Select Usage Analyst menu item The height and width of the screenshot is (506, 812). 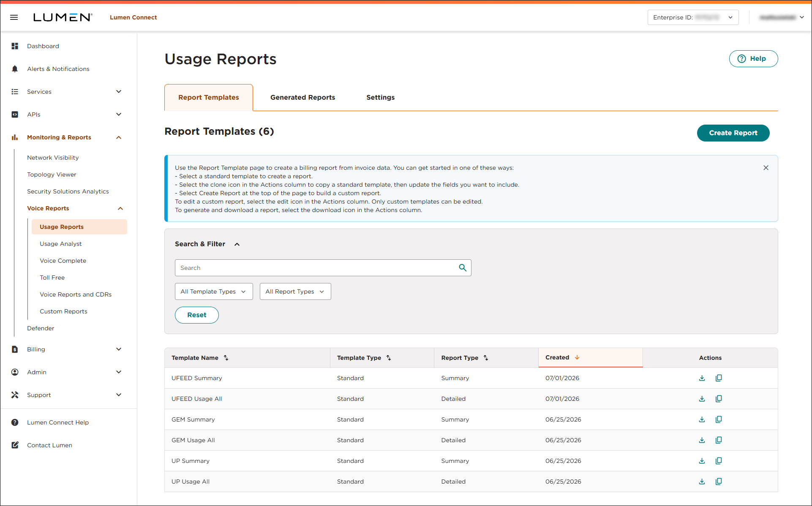pos(61,244)
